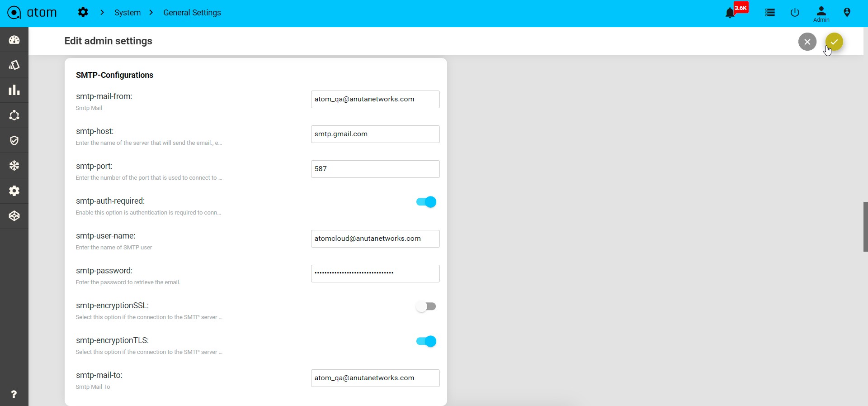Open the workflow nodes icon in sidebar
868x406 pixels.
click(14, 115)
